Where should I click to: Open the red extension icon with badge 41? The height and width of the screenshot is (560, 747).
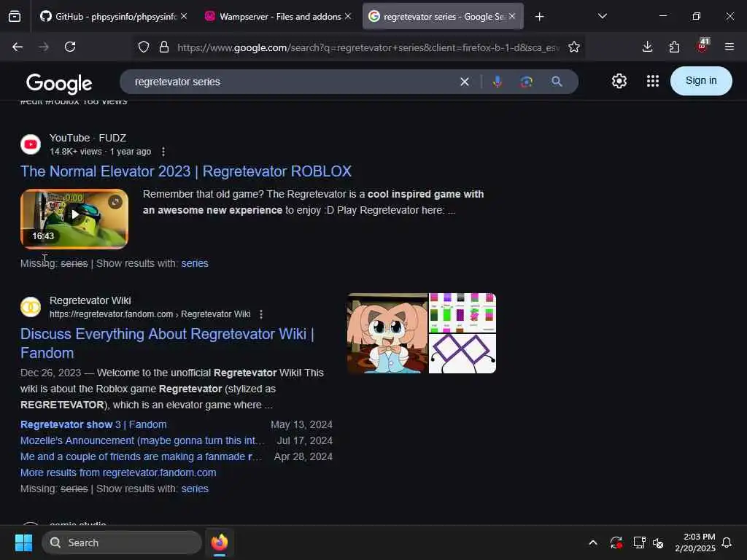[703, 46]
